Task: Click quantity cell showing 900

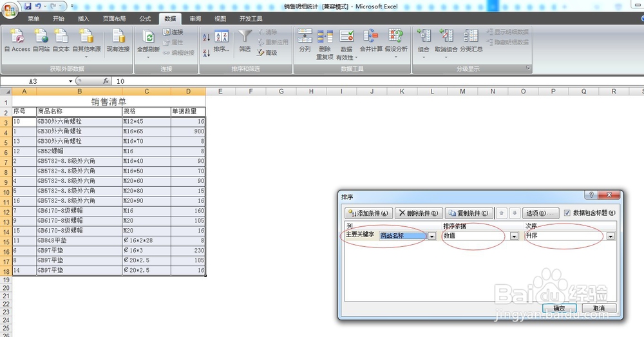Action: (188, 131)
